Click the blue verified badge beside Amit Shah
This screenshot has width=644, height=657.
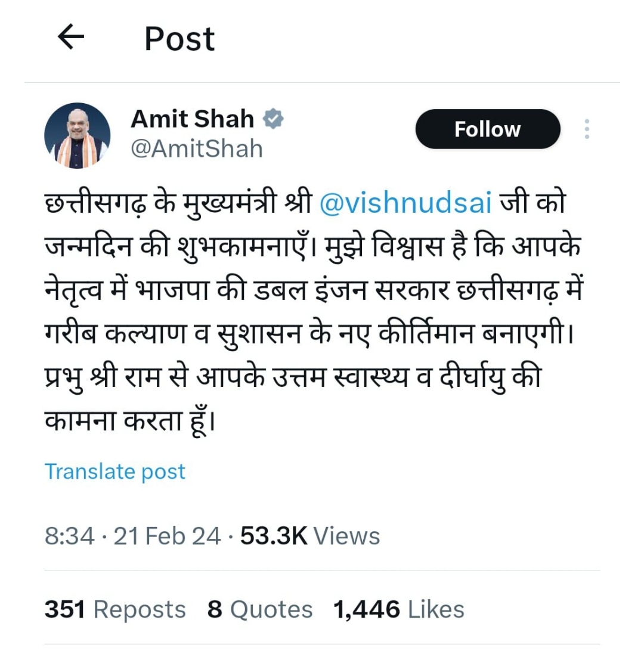coord(273,119)
